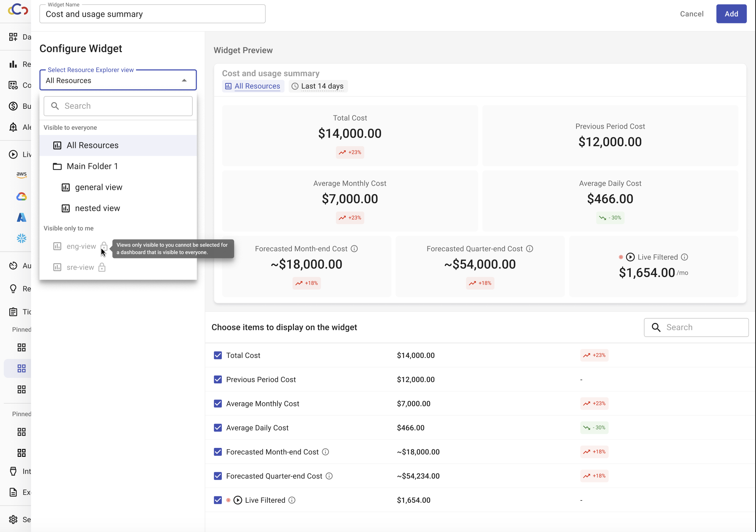Click the Visible to everyone section label
The width and height of the screenshot is (756, 532).
(x=70, y=128)
